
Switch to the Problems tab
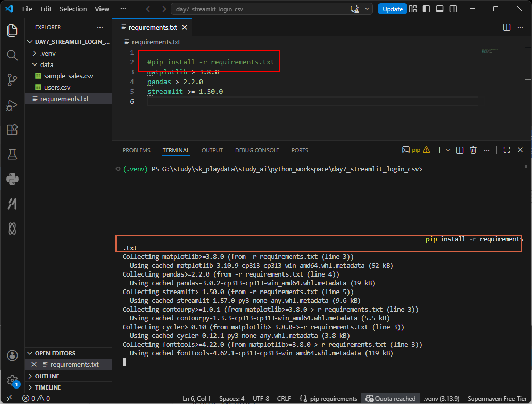pyautogui.click(x=137, y=150)
